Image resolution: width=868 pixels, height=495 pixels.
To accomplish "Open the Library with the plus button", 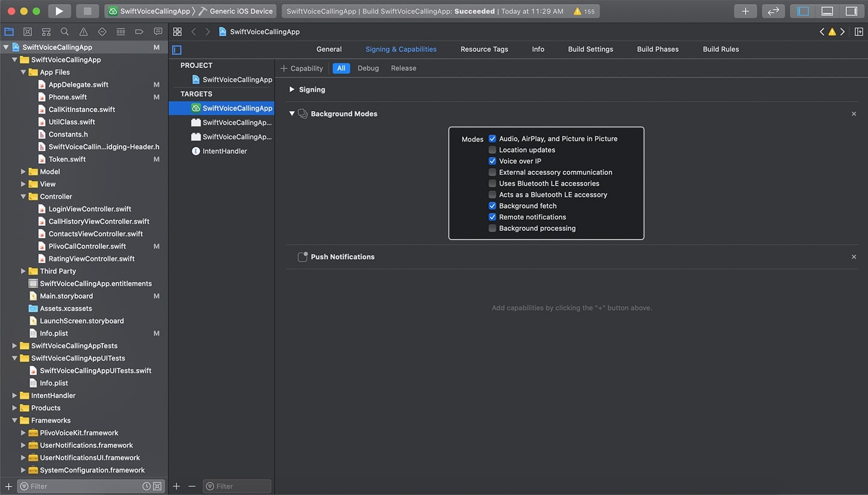I will point(746,11).
